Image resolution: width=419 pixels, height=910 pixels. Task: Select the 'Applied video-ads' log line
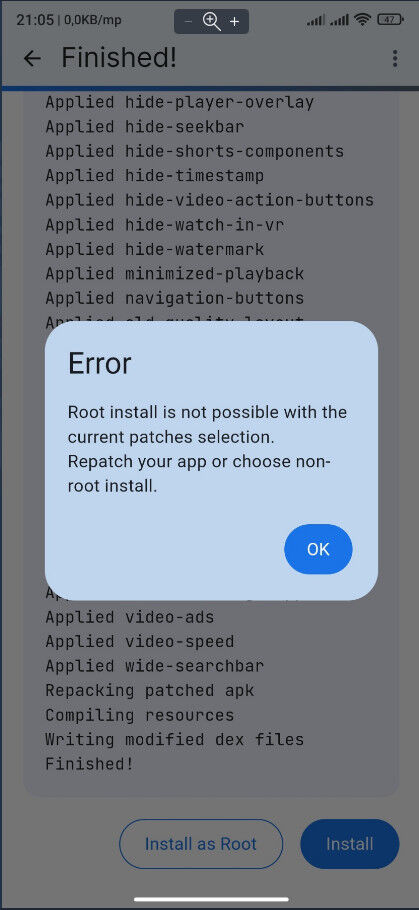point(129,617)
